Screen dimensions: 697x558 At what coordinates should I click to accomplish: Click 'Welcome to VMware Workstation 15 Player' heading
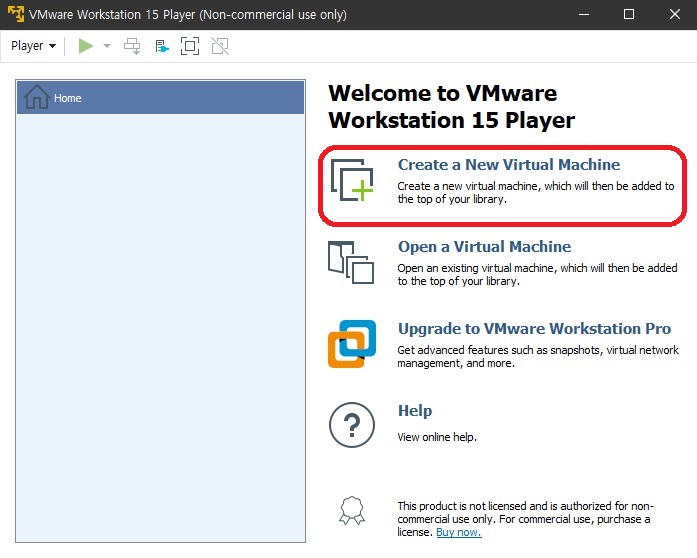tap(451, 107)
